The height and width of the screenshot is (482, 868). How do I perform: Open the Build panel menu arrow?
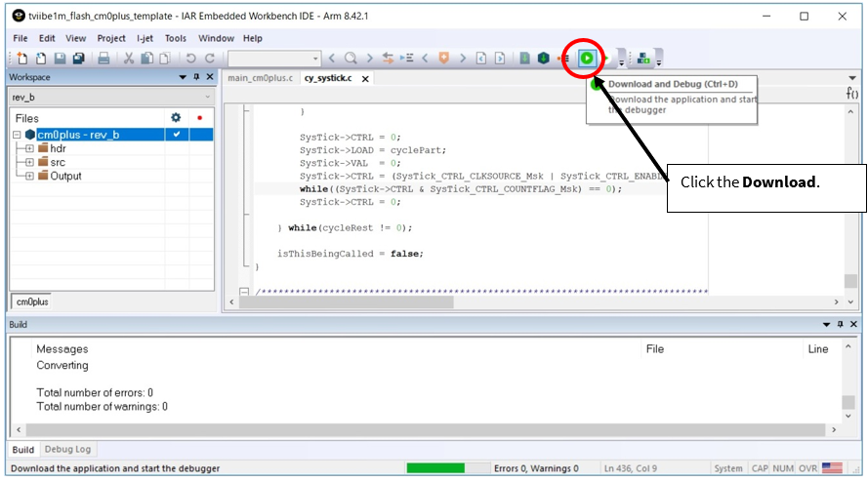point(826,324)
